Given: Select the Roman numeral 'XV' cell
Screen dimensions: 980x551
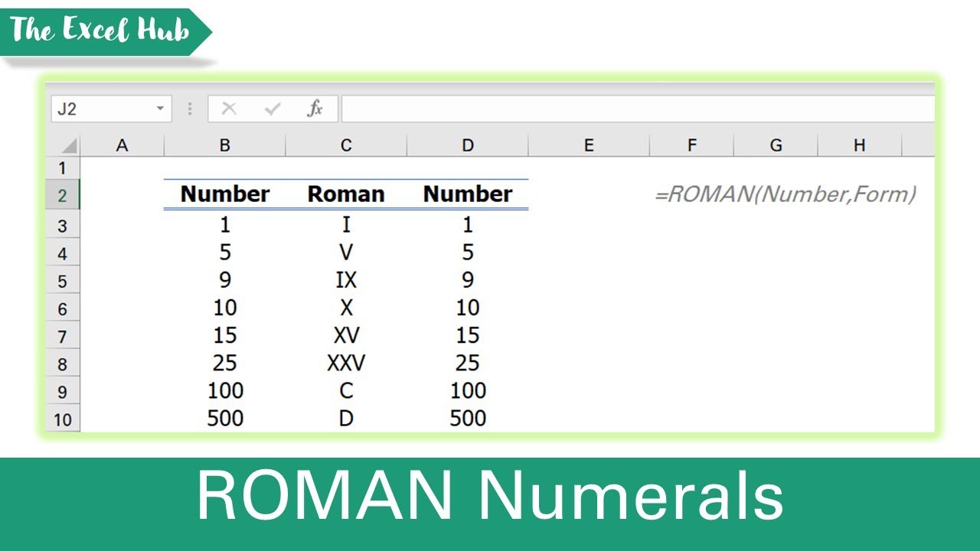Looking at the screenshot, I should tap(346, 335).
